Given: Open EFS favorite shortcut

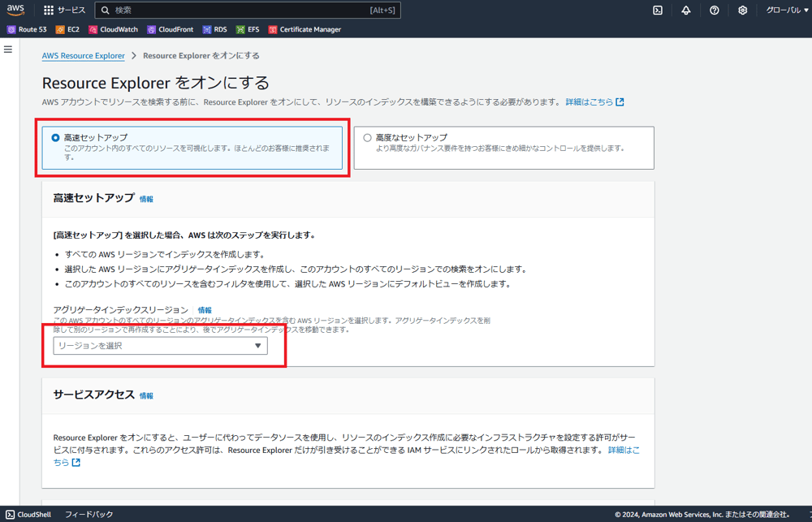Looking at the screenshot, I should [248, 29].
